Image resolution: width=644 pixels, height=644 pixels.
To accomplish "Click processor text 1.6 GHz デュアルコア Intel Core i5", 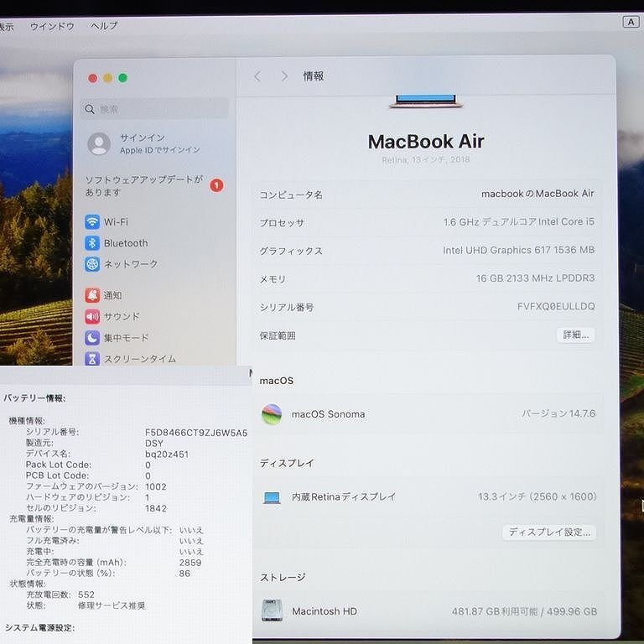I will click(519, 221).
